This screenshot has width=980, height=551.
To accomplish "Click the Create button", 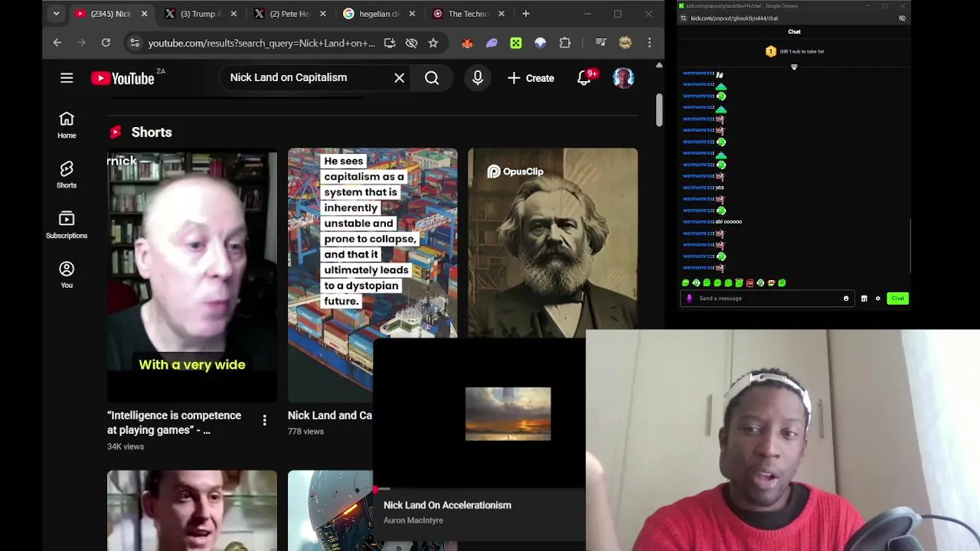I will pyautogui.click(x=531, y=78).
